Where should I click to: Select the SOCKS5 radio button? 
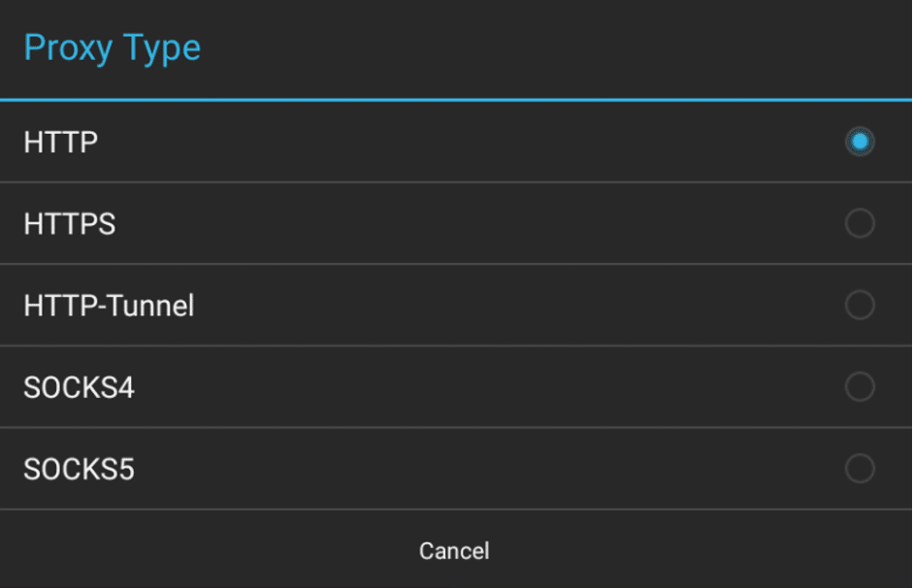pyautogui.click(x=858, y=469)
